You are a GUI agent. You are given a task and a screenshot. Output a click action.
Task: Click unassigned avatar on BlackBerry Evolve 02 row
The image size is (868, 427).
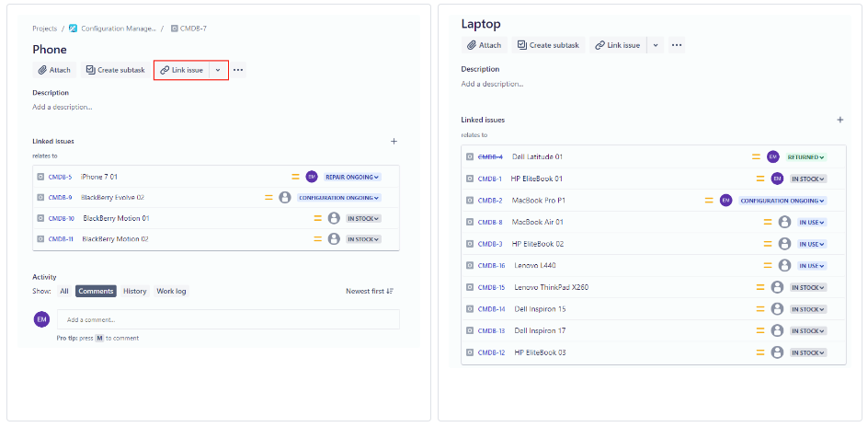(285, 197)
